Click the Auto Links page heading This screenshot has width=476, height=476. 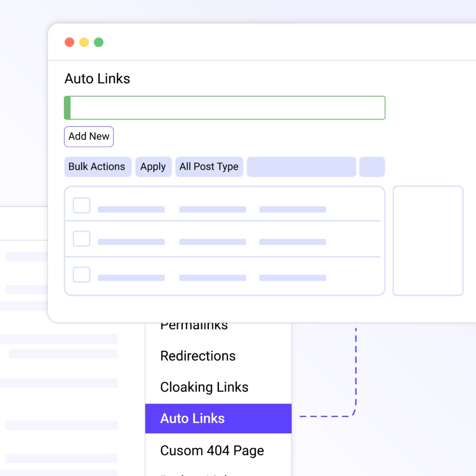click(97, 79)
